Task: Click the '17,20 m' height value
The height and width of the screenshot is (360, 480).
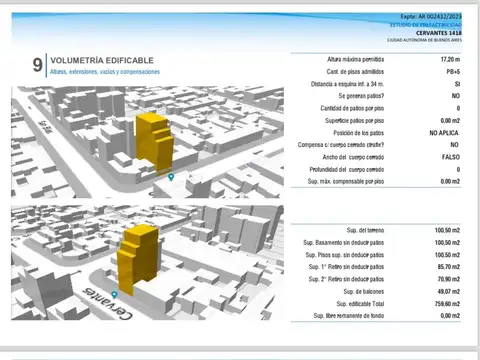Action: click(x=450, y=59)
